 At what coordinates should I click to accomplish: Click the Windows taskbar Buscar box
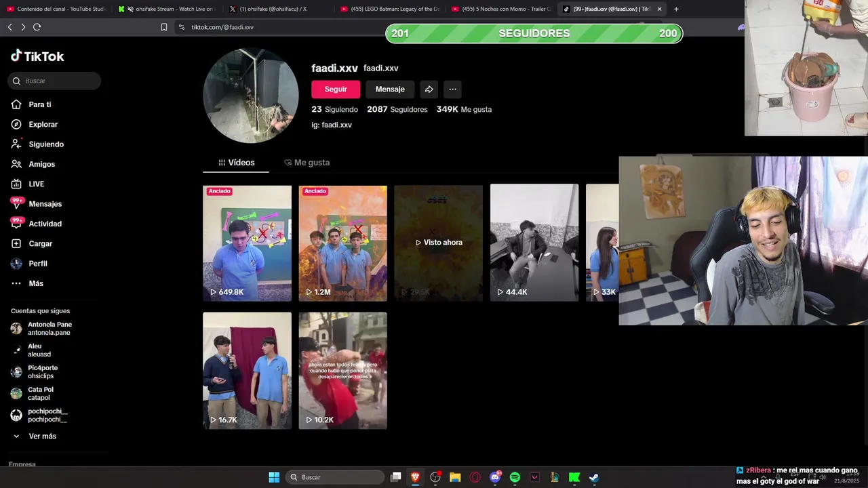pos(335,477)
